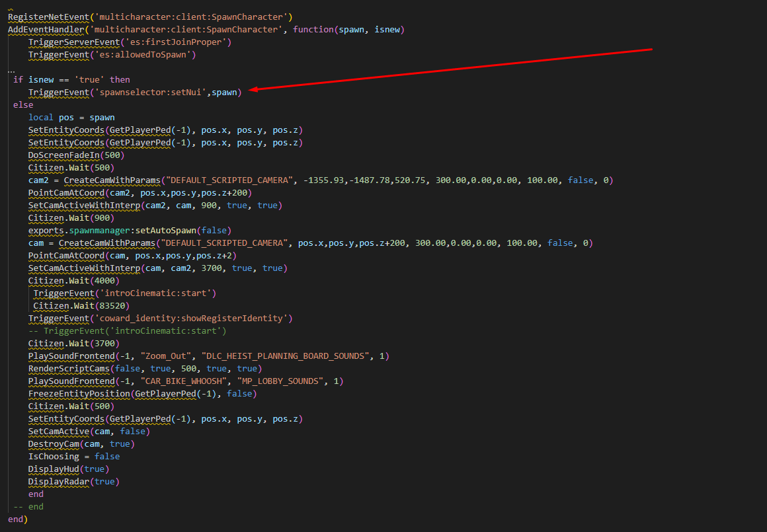This screenshot has height=532, width=767.
Task: Click the -1355.93 coordinate value
Action: [324, 180]
